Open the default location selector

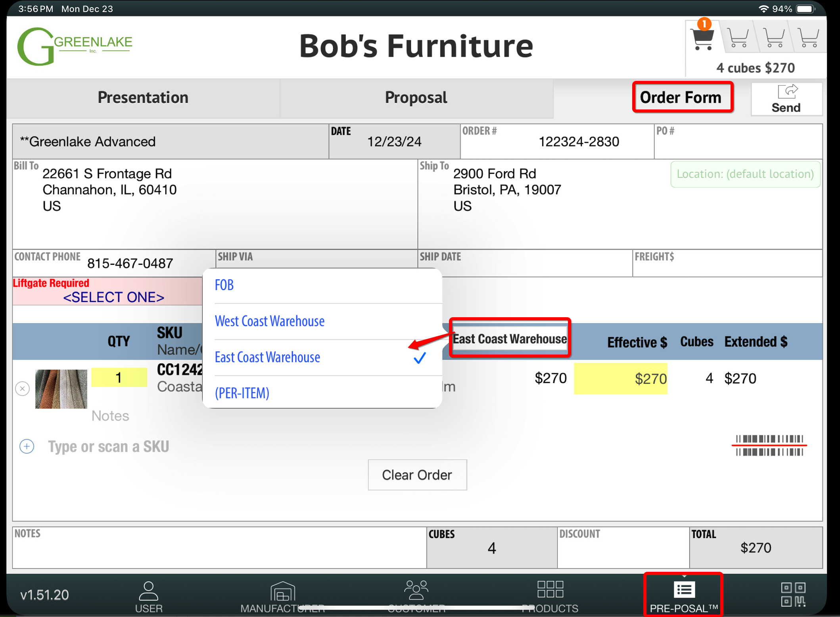click(745, 174)
